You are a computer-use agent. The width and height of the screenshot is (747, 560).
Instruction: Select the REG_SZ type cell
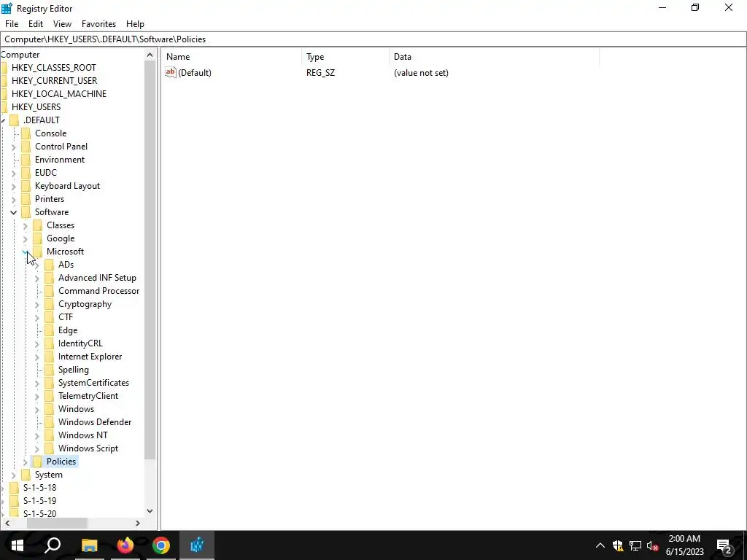[320, 73]
